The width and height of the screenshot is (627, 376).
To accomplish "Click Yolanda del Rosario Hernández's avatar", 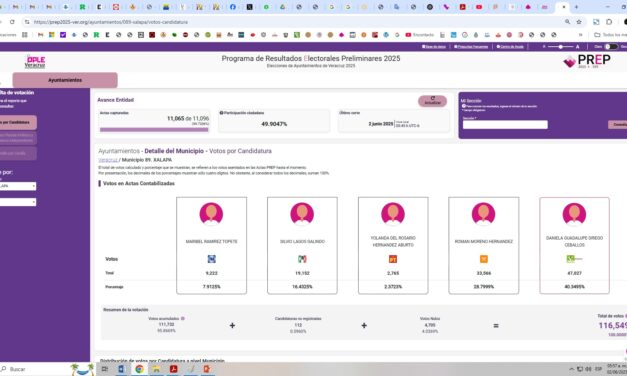I will (x=393, y=214).
